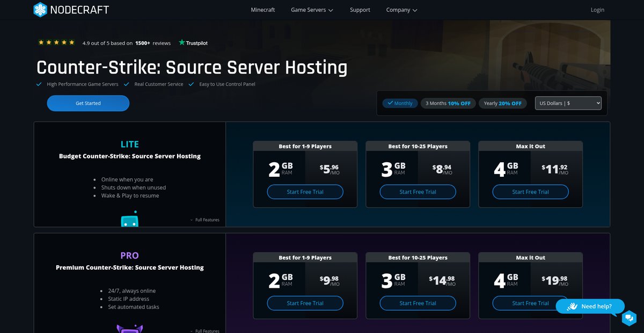Click the waving hand Need help icon
Viewport: 644px width, 333px height.
pos(572,307)
